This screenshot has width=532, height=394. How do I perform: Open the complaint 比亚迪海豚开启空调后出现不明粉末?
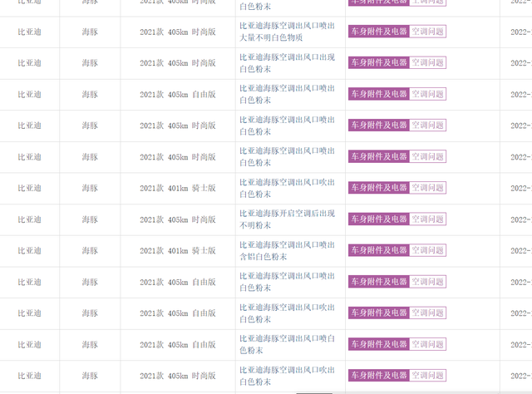click(288, 219)
